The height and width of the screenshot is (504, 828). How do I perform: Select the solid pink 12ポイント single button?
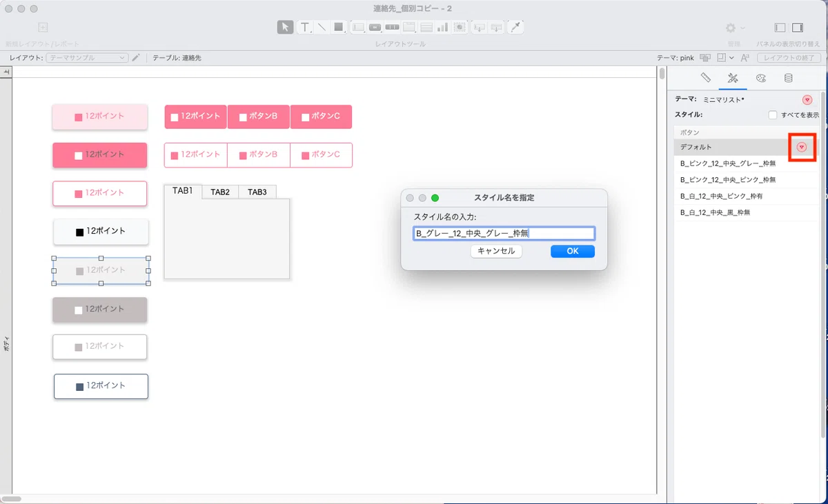[100, 155]
